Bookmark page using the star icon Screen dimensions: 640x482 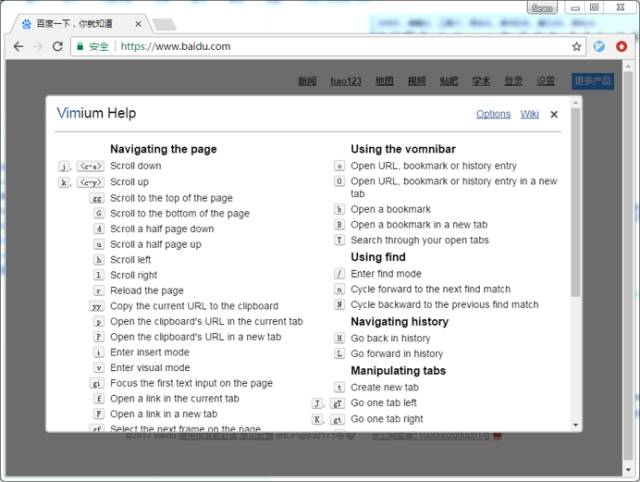(x=576, y=47)
